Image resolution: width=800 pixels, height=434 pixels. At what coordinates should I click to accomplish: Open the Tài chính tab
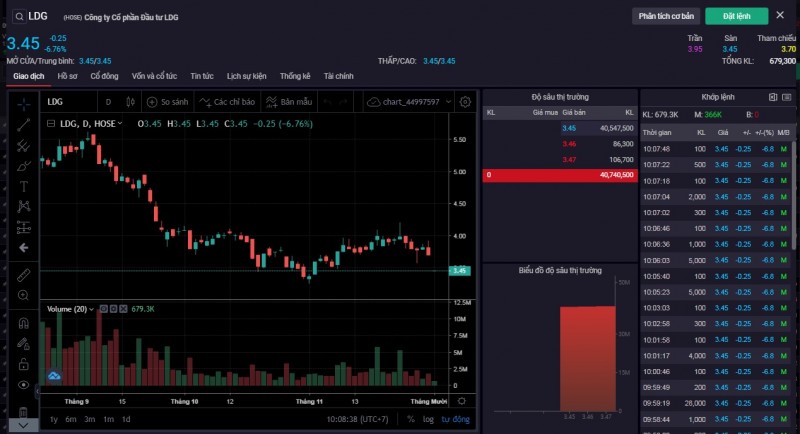click(x=338, y=76)
